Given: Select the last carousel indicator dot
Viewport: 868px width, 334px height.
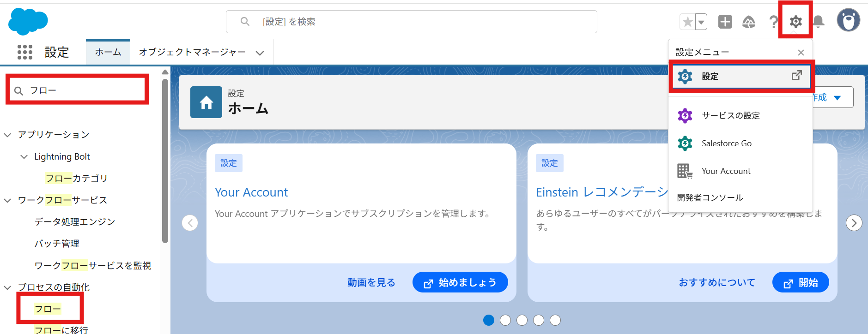Looking at the screenshot, I should pyautogui.click(x=555, y=320).
